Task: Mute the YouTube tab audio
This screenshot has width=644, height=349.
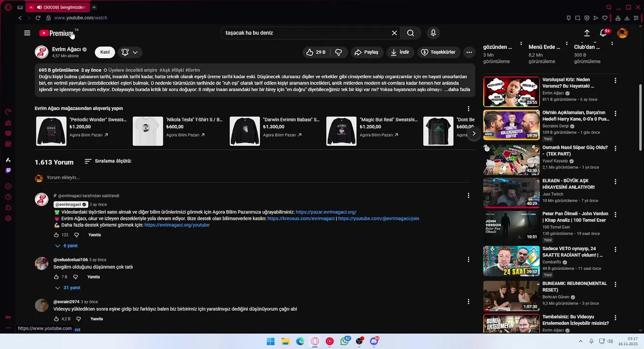Action: coord(39,7)
